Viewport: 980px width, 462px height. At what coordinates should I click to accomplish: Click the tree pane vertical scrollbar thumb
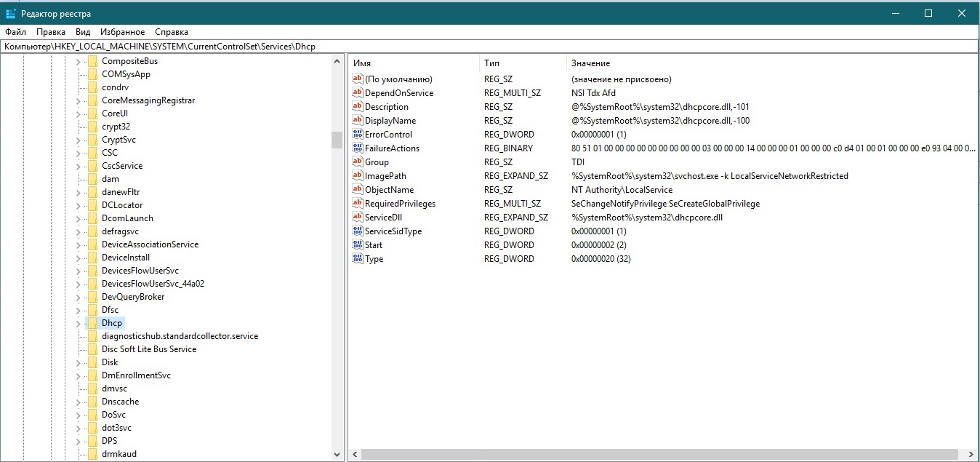pyautogui.click(x=337, y=140)
